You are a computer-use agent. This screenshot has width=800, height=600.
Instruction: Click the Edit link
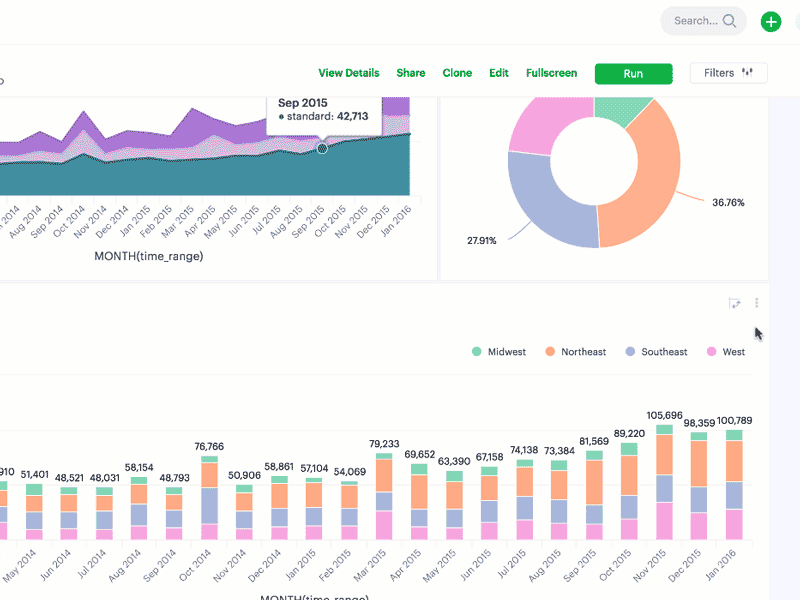click(x=498, y=73)
